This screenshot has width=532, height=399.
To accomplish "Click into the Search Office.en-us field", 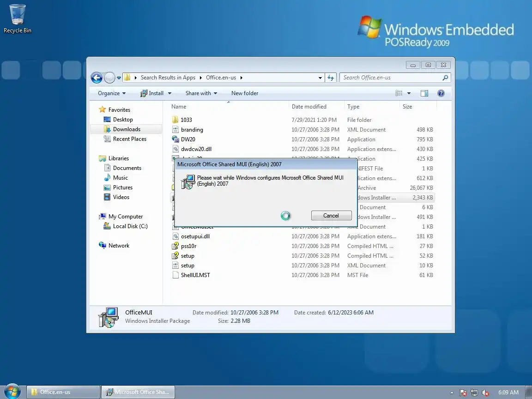I will click(391, 78).
